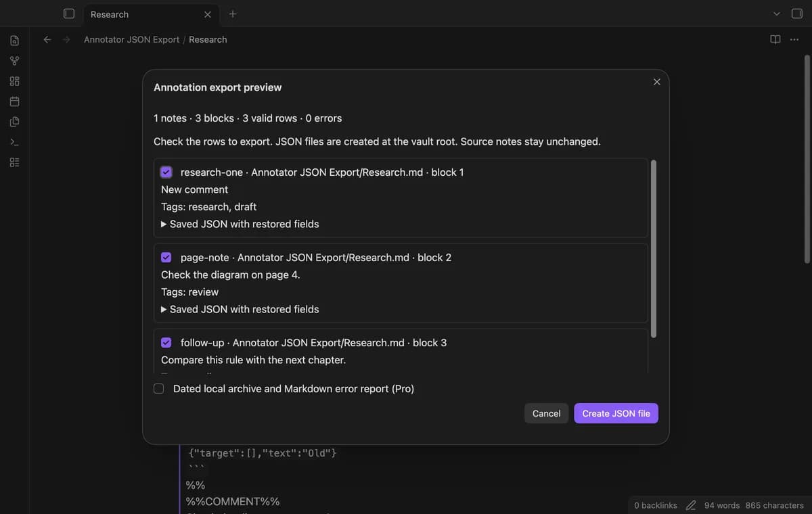Navigate back with the left arrow
This screenshot has width=812, height=514.
pos(47,39)
